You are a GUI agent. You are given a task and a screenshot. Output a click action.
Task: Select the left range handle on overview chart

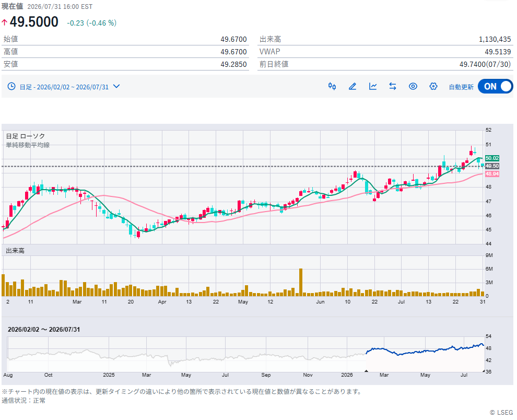pyautogui.click(x=366, y=371)
